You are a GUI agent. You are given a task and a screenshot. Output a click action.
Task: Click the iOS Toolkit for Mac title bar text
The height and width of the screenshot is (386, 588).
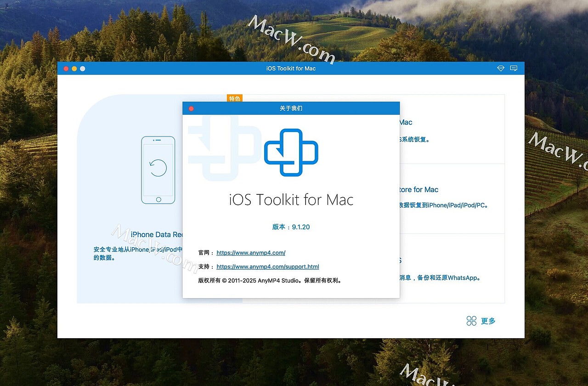[x=290, y=68]
